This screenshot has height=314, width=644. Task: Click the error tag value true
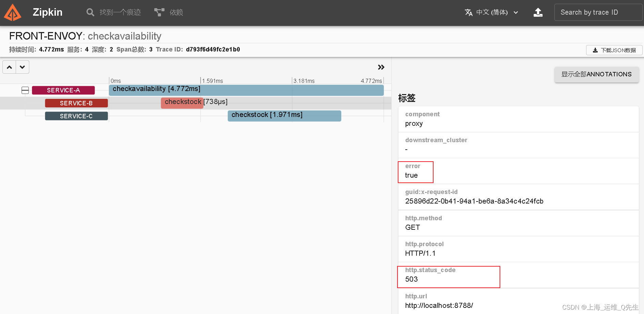coord(411,175)
